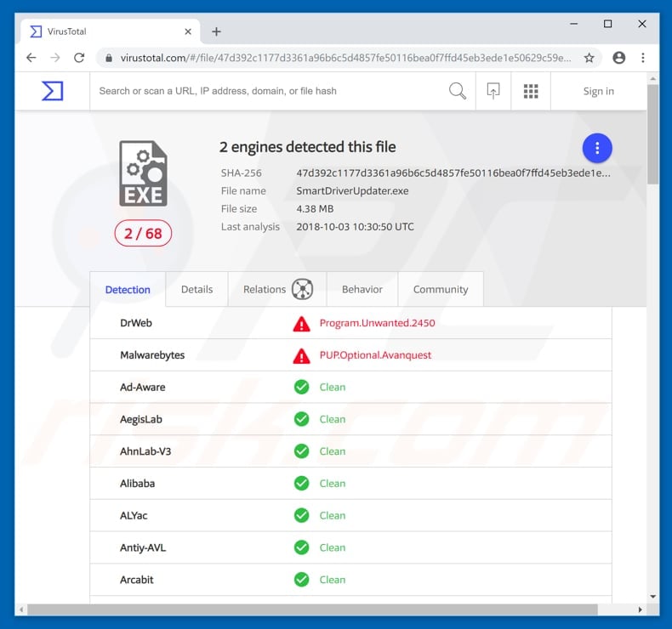Click the scroll left arrow
The width and height of the screenshot is (672, 629).
pos(21,609)
